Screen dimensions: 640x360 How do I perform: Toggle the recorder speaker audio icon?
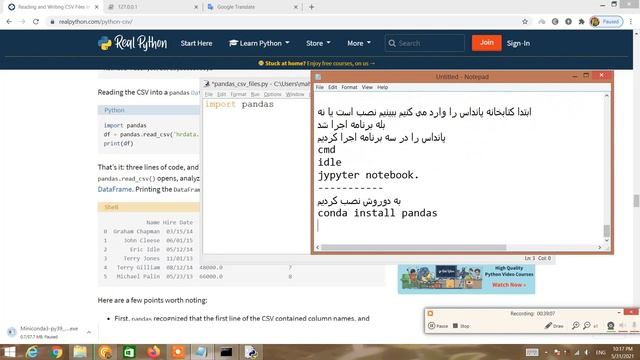(622, 326)
